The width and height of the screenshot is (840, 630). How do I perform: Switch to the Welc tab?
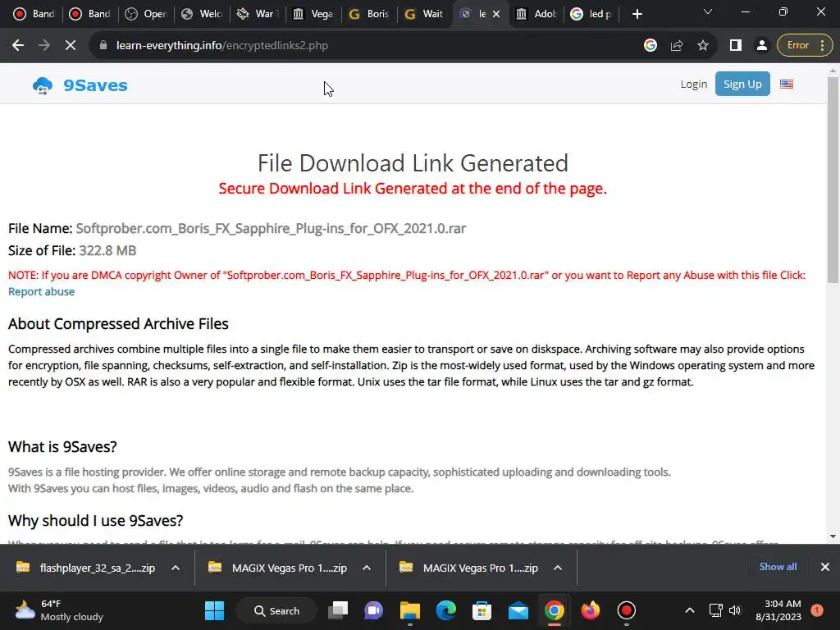[x=202, y=14]
